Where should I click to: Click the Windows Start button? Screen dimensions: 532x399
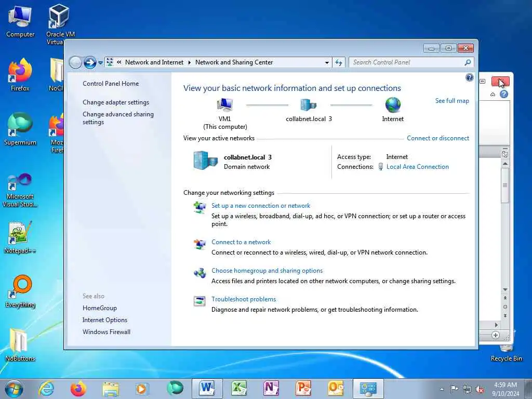(14, 389)
